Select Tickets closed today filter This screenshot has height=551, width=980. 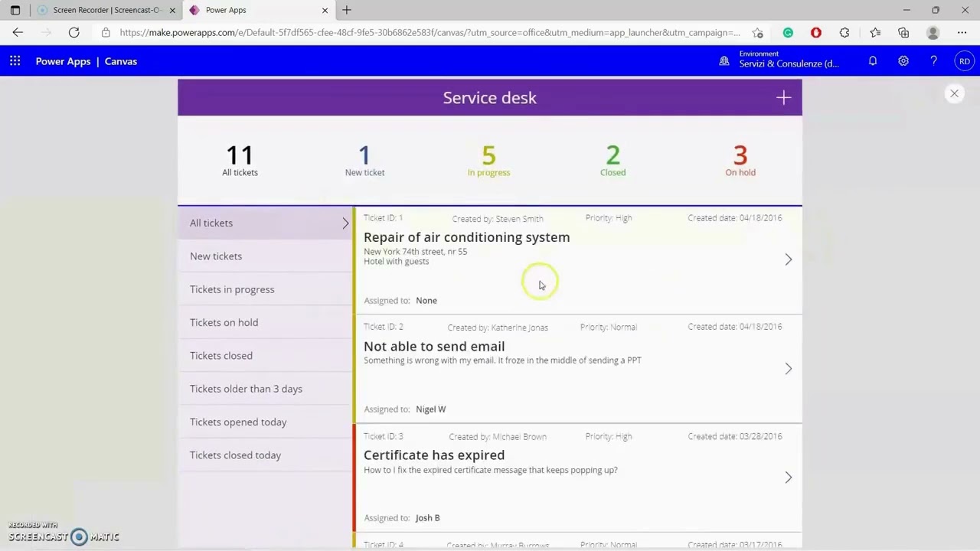pyautogui.click(x=265, y=455)
